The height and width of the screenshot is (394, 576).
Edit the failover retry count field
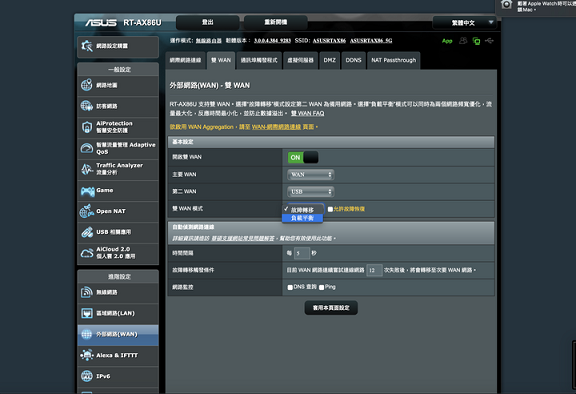374,270
